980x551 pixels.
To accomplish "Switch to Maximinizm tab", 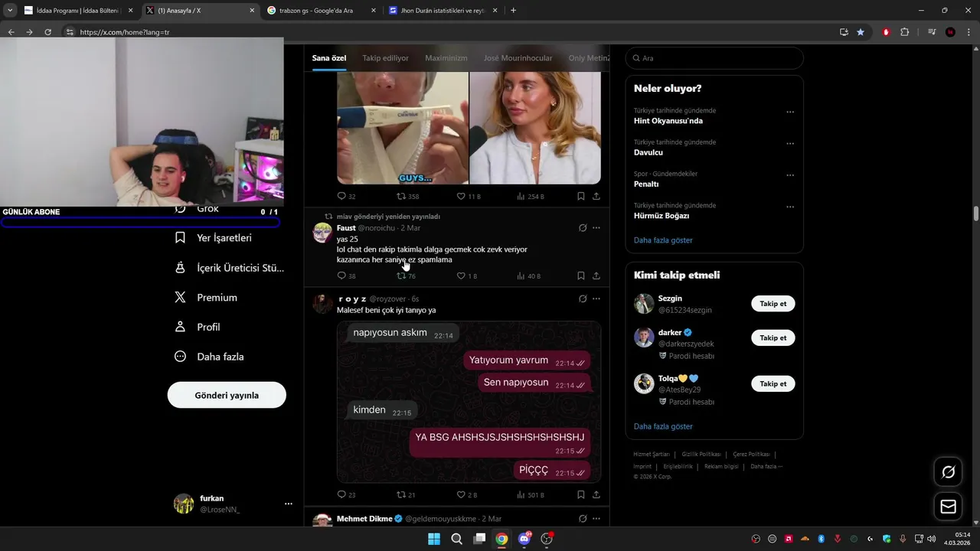I will [446, 58].
